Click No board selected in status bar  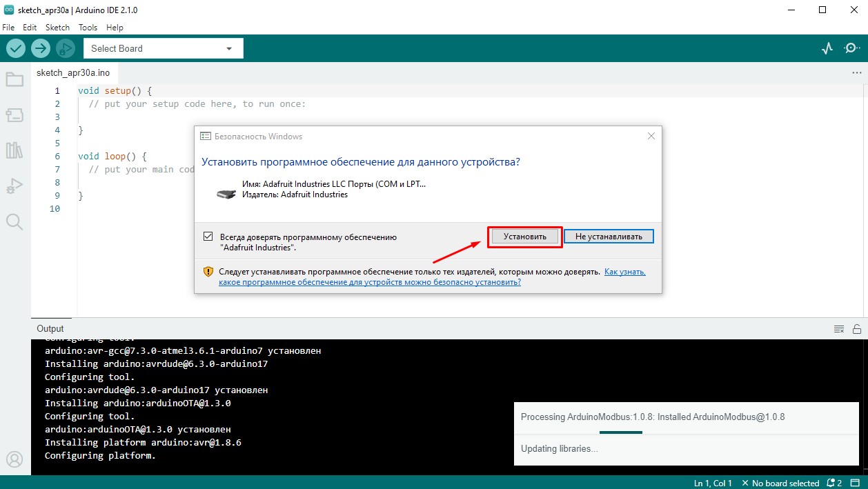[780, 483]
